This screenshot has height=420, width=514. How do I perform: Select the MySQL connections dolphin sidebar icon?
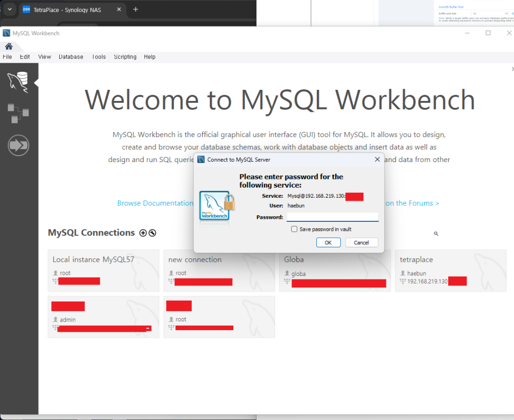(x=18, y=82)
